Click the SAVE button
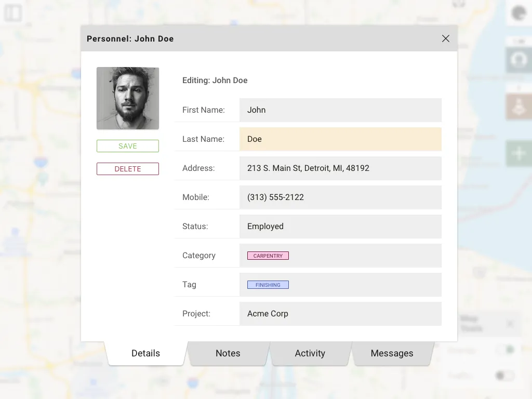This screenshot has height=399, width=532. coord(128,146)
